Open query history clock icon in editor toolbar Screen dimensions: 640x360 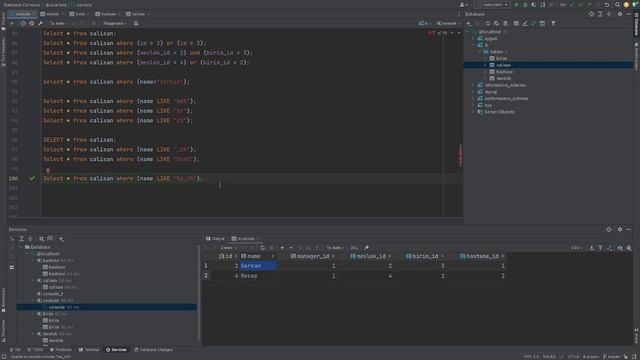(x=23, y=24)
